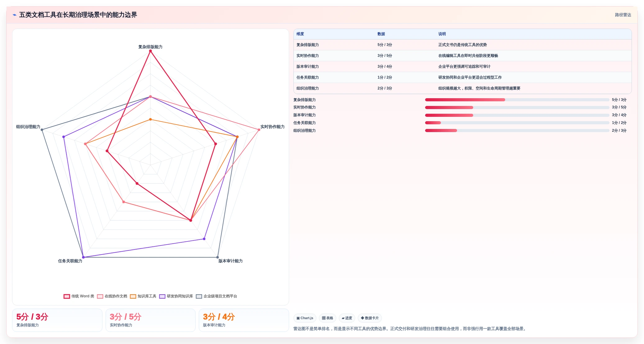The width and height of the screenshot is (644, 344).
Task: Click the page title 五类文档工具在长期治理场景中的能力边界
Action: pos(78,15)
